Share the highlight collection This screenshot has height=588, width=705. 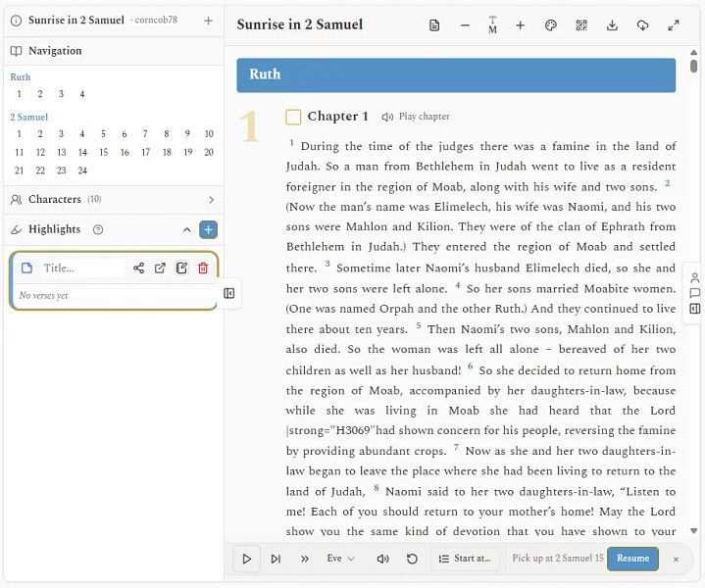click(138, 269)
